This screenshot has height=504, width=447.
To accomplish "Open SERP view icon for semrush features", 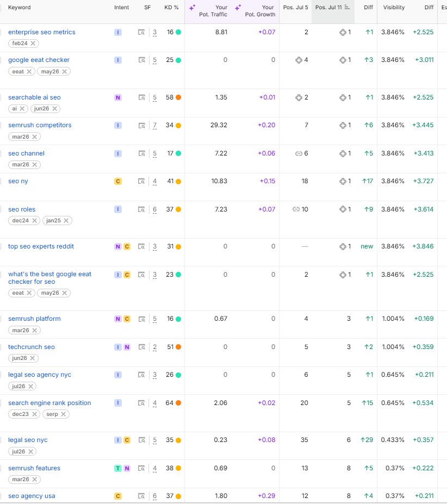I will tap(141, 468).
